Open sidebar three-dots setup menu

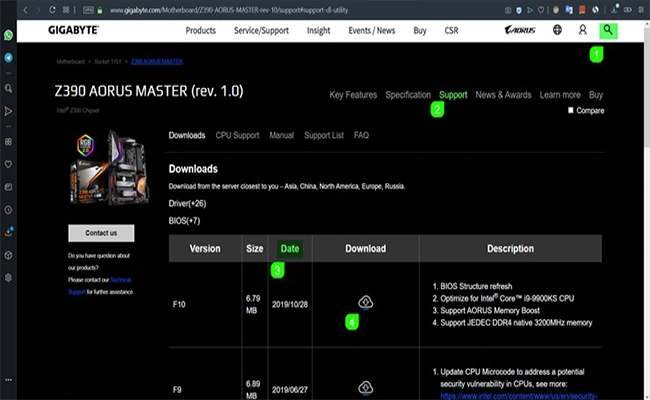click(8, 380)
